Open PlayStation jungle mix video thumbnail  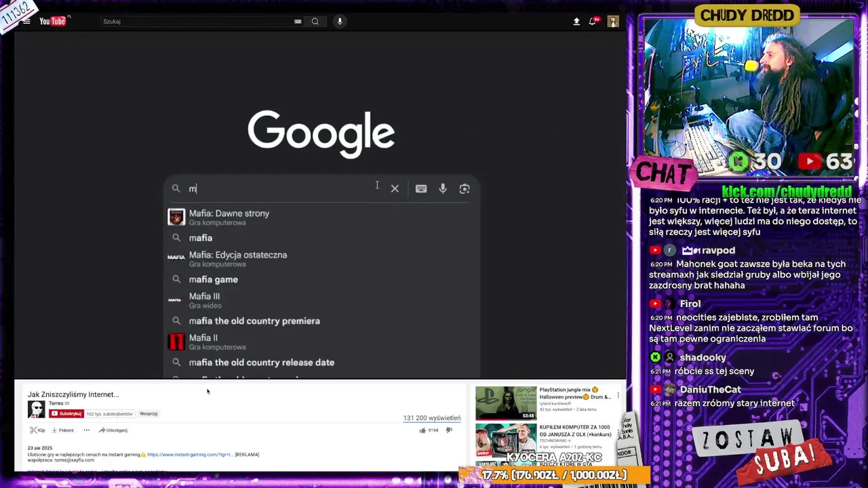pos(506,403)
